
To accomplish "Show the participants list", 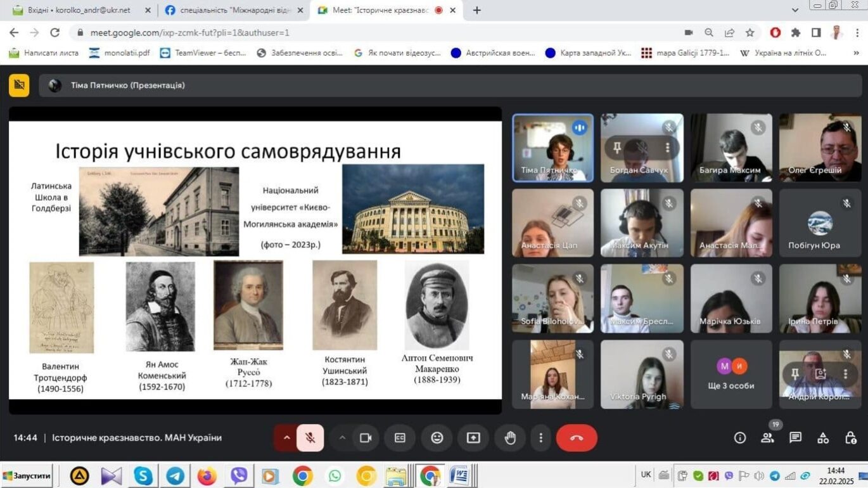I will pos(767,438).
